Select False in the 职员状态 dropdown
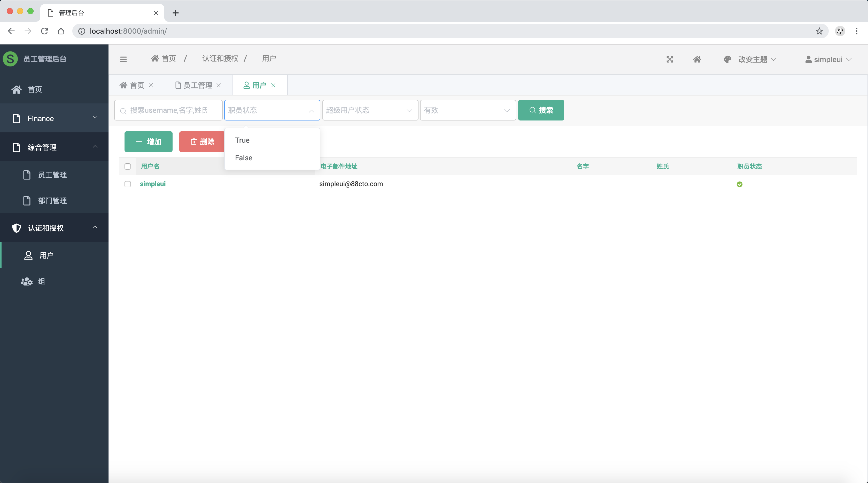 pyautogui.click(x=243, y=158)
